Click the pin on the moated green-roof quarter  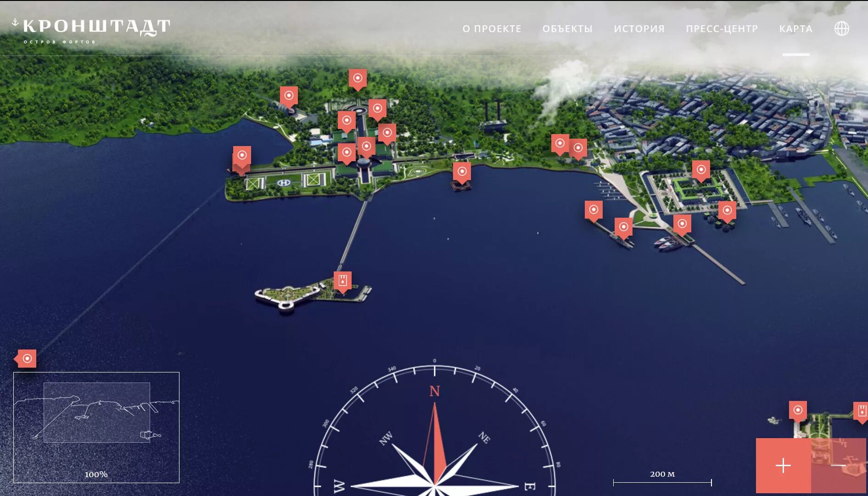pyautogui.click(x=701, y=170)
